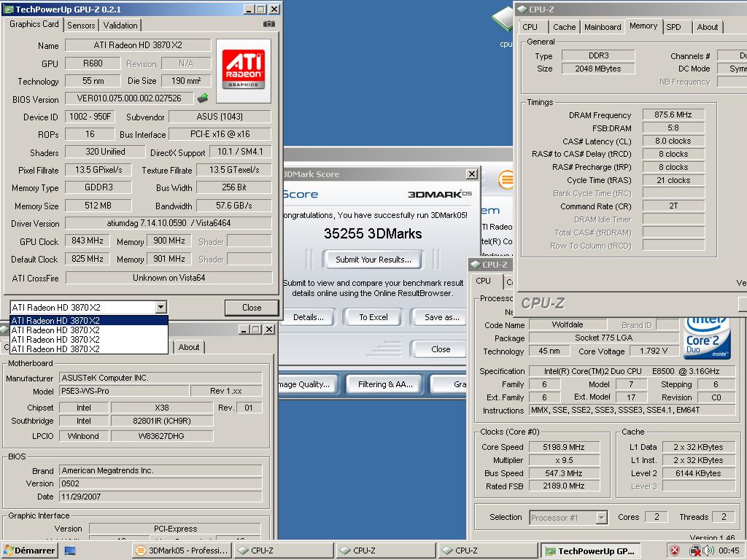Screen dimensions: 747x560
Task: Click the Core Speed value 5198.9 MHz
Action: tap(564, 447)
